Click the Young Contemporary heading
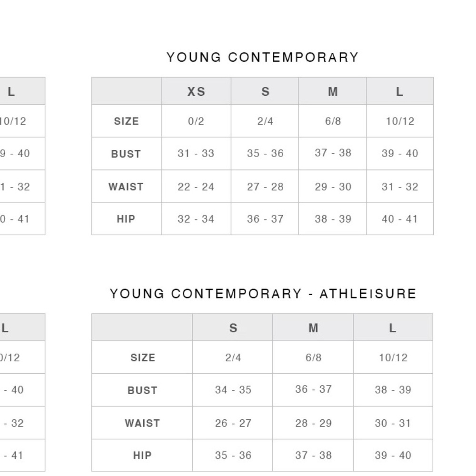476x476 pixels. tap(263, 58)
